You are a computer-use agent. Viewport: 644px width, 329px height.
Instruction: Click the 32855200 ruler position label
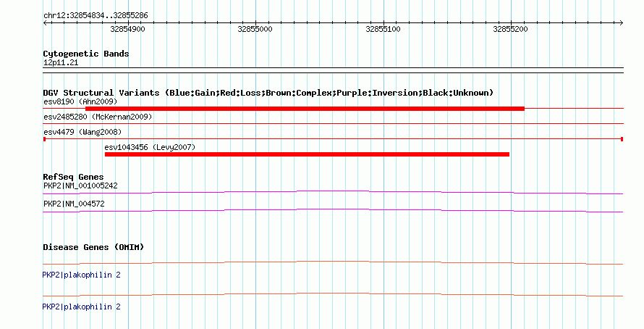tap(511, 29)
